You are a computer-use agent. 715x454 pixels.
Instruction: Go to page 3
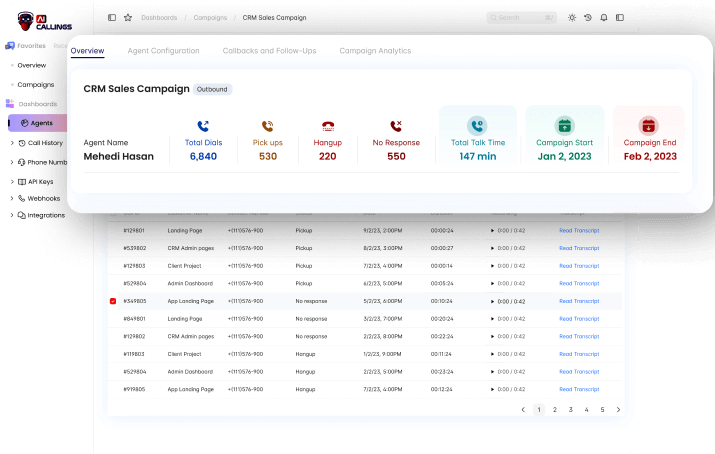(570, 410)
